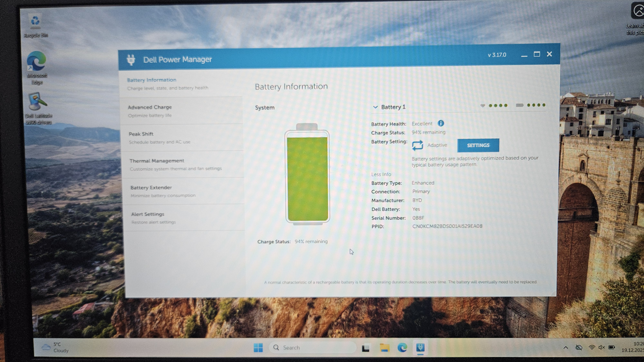Launch Microsoft Edge from the taskbar

[402, 348]
